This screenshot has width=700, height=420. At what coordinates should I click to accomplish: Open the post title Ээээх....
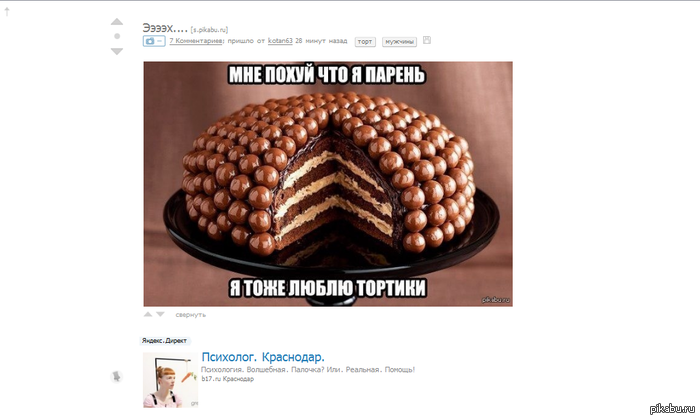pos(165,28)
